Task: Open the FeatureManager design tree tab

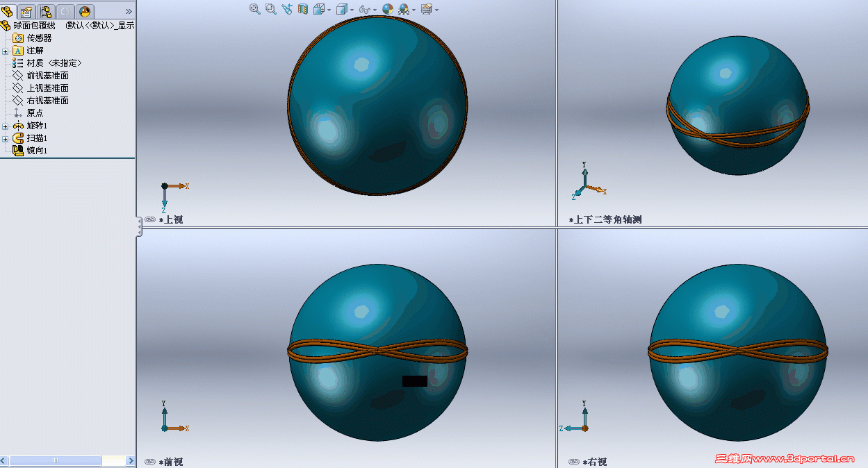Action: coord(8,10)
